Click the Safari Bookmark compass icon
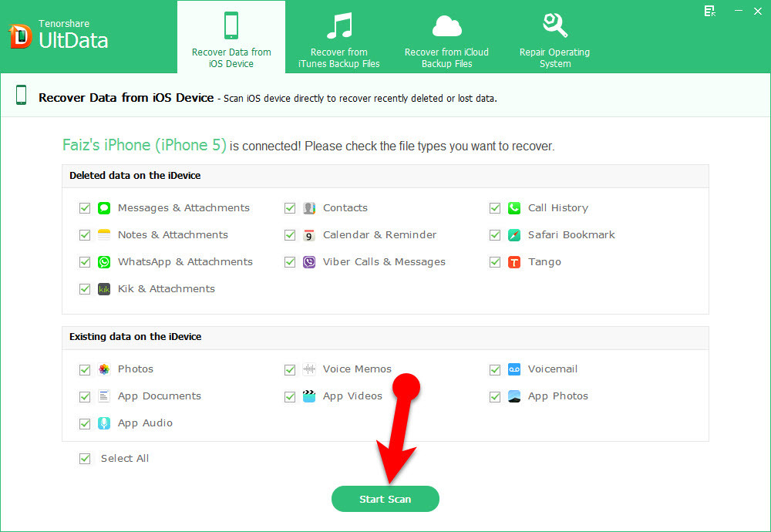The height and width of the screenshot is (532, 771). [x=514, y=235]
